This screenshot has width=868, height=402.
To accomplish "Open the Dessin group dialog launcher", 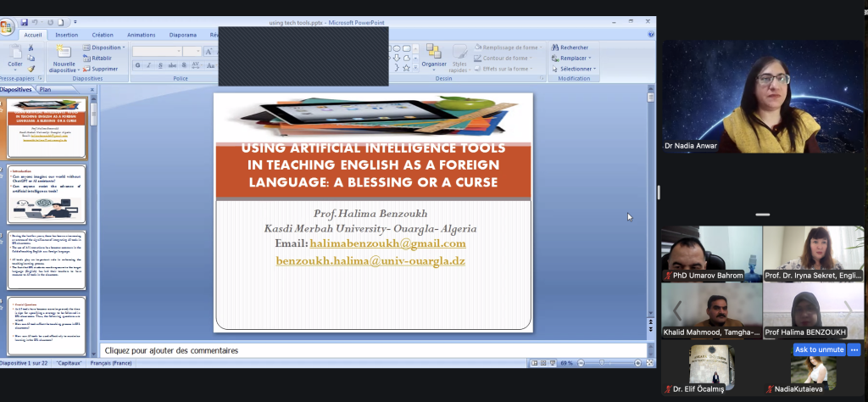I will click(542, 79).
